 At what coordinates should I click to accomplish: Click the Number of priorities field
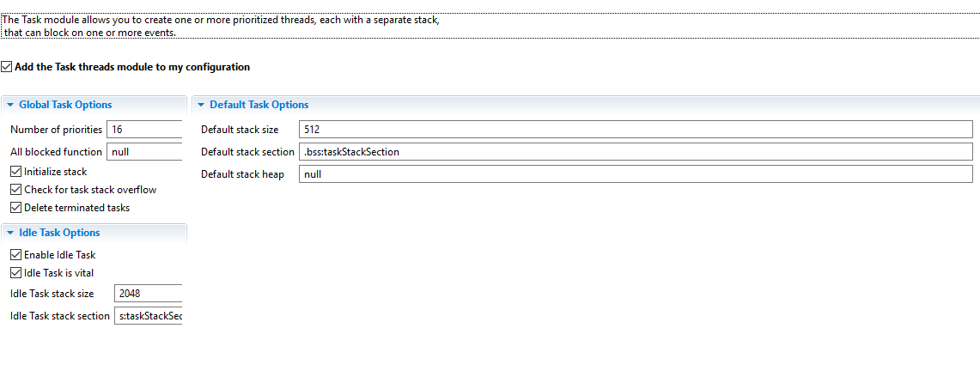click(144, 130)
